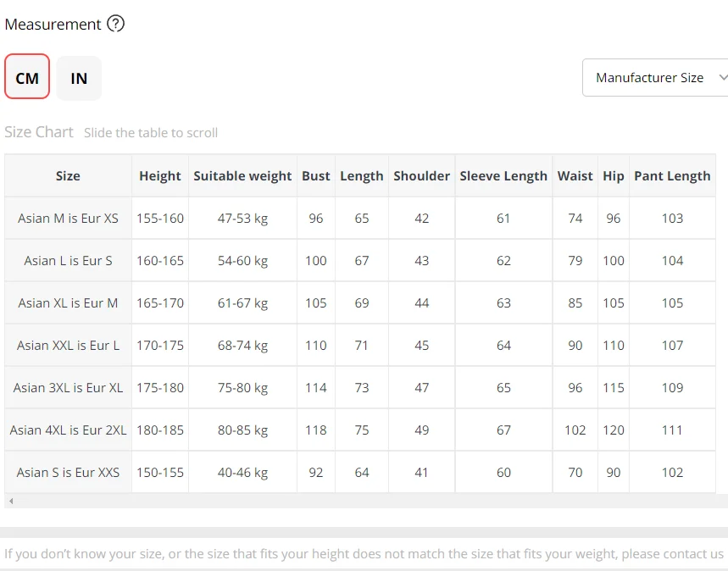Select the Asian L is Eur S row
728x571 pixels.
point(68,261)
